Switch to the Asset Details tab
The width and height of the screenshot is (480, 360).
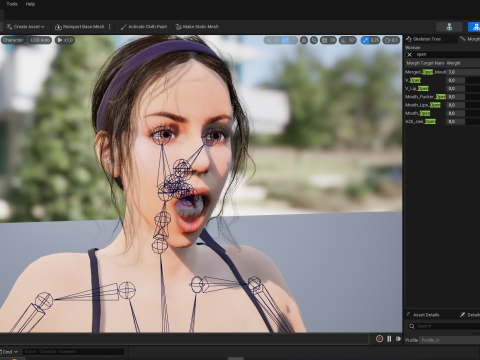point(423,315)
